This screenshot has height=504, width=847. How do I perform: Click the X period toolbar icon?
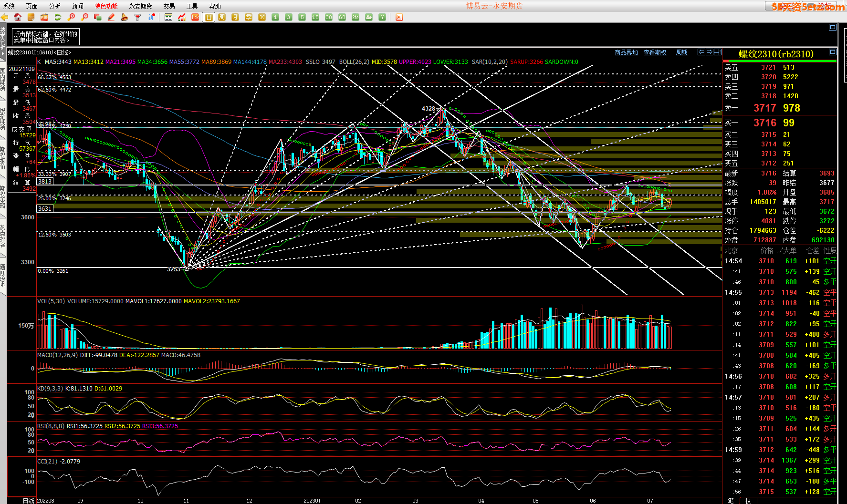pyautogui.click(x=262, y=17)
